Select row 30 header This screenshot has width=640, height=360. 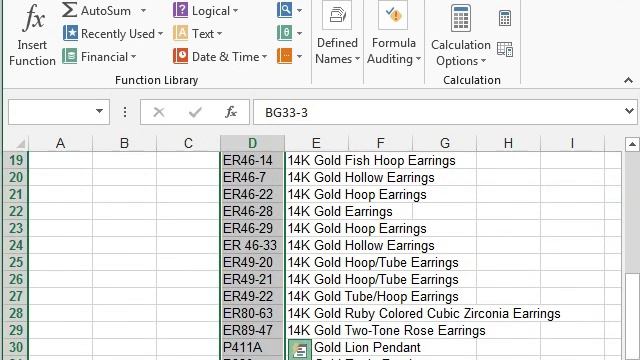point(16,347)
